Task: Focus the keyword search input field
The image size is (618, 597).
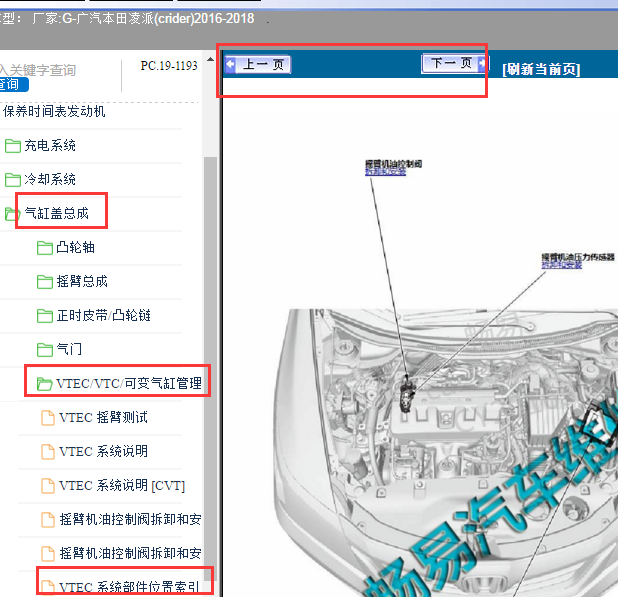Action: point(39,70)
